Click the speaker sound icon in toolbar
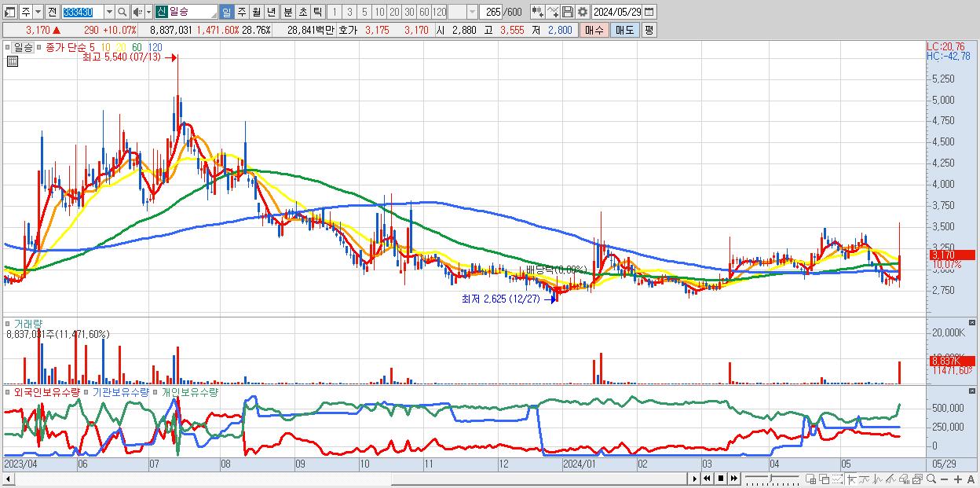This screenshot has width=980, height=488. click(137, 13)
